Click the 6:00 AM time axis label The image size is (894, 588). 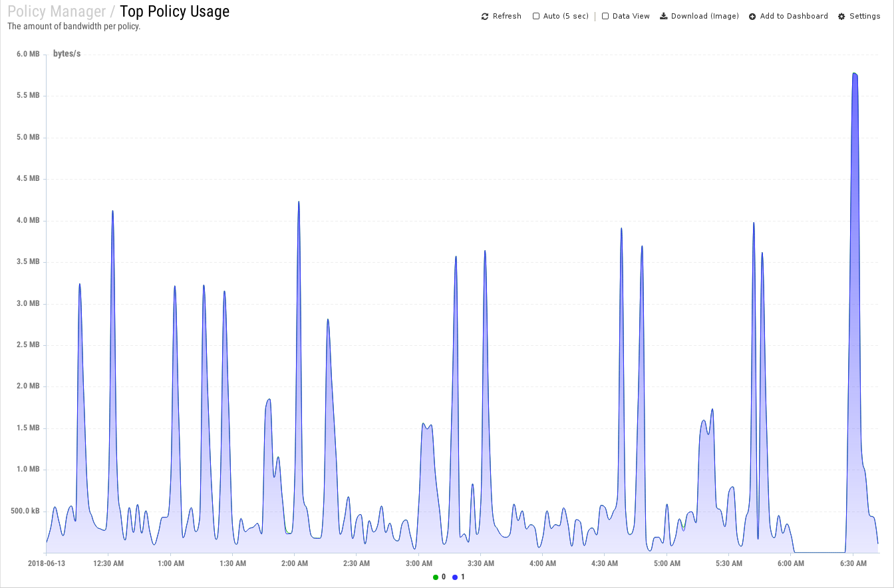coord(791,563)
